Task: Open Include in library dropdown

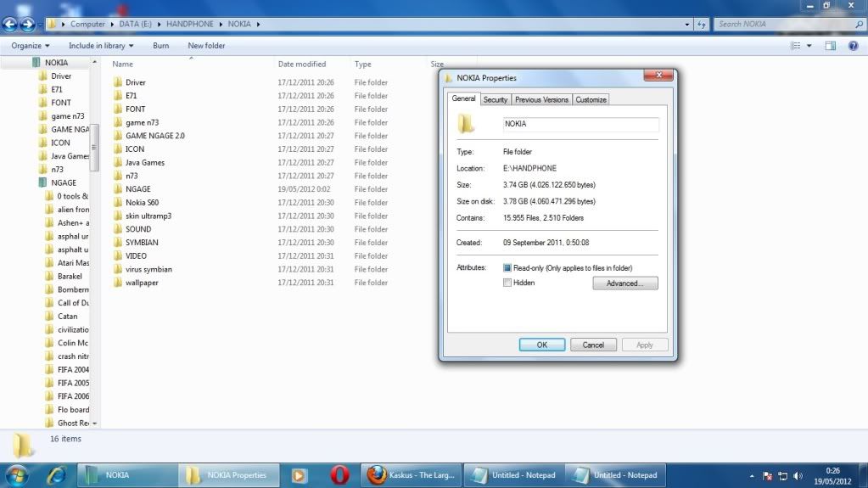Action: tap(101, 46)
